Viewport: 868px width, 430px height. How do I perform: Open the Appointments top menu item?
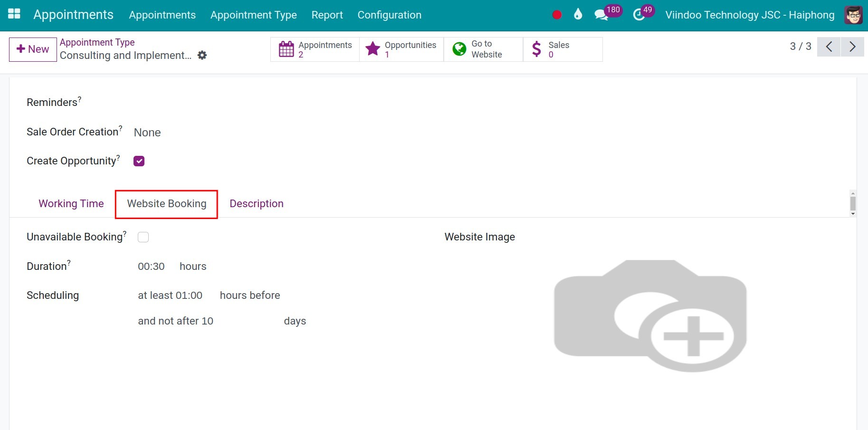[162, 15]
